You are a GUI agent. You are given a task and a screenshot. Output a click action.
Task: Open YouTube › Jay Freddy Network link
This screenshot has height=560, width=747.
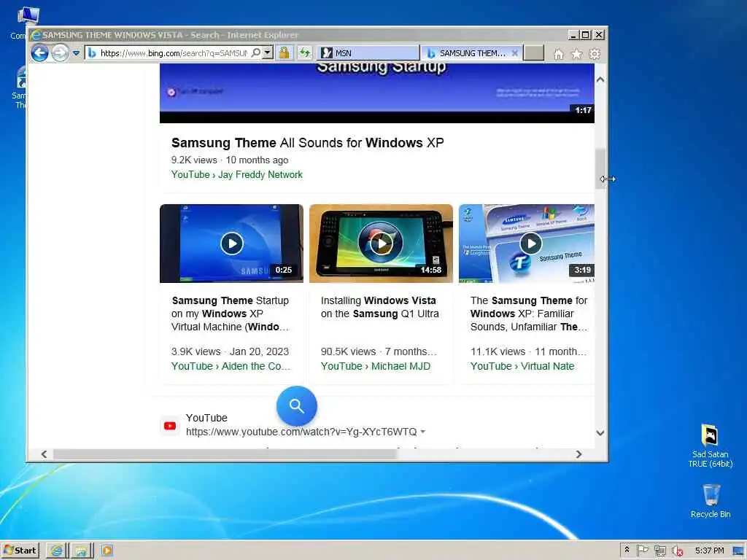click(237, 175)
